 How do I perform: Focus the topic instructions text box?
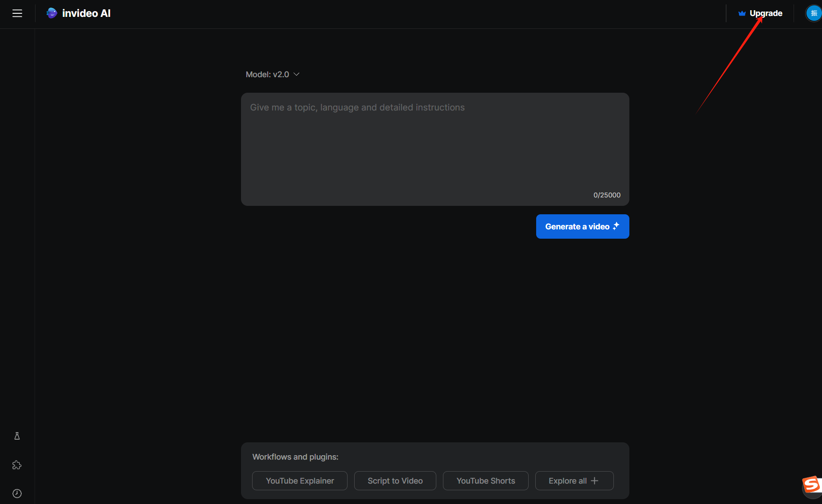tap(435, 149)
